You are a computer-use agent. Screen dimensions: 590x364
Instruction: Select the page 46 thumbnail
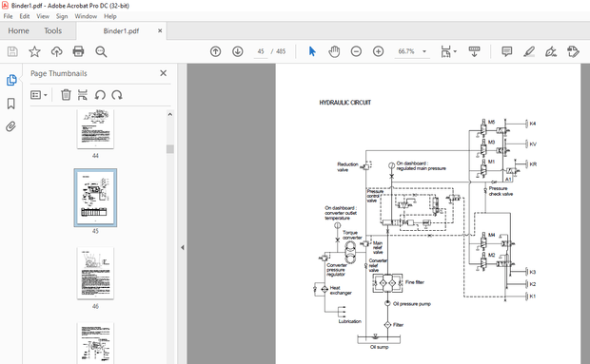point(95,273)
